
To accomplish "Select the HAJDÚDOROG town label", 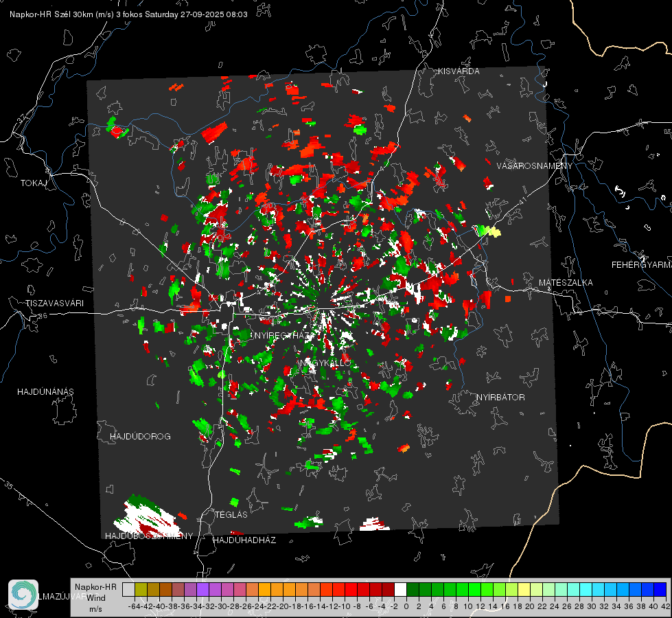I will [x=140, y=436].
